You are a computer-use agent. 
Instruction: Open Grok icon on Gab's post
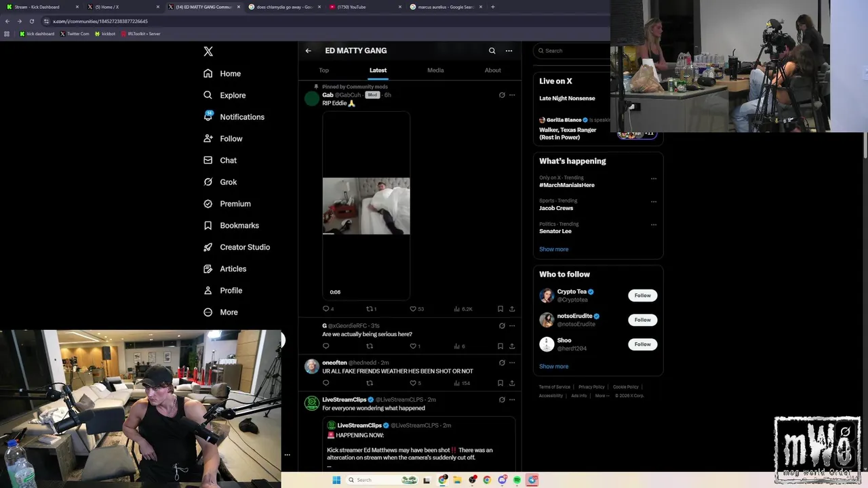coord(502,95)
